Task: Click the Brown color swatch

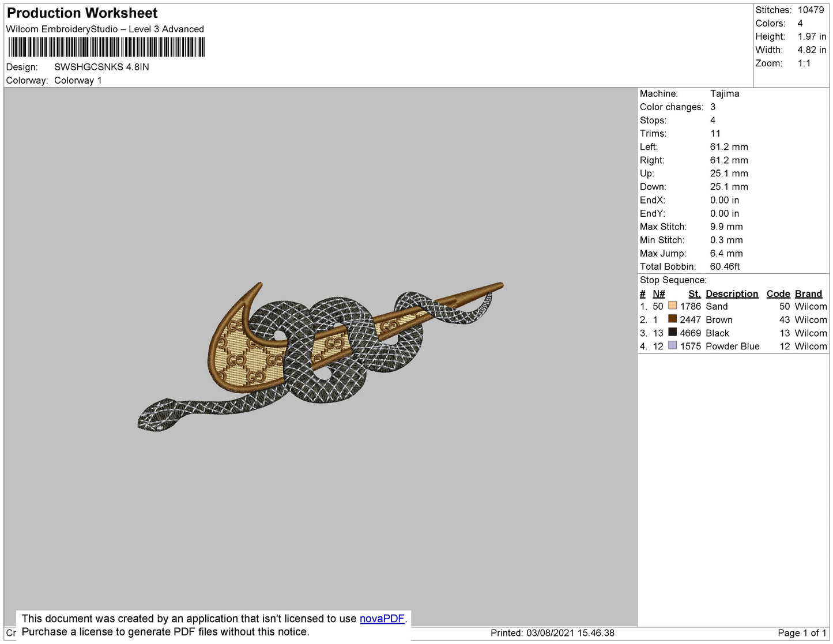Action: click(x=672, y=319)
